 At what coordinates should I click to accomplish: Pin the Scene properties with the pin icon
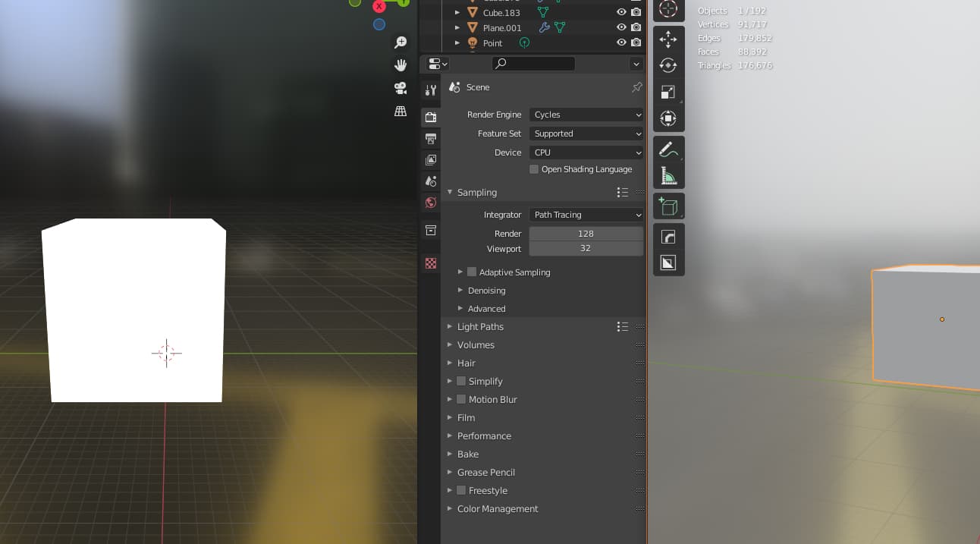pyautogui.click(x=636, y=87)
